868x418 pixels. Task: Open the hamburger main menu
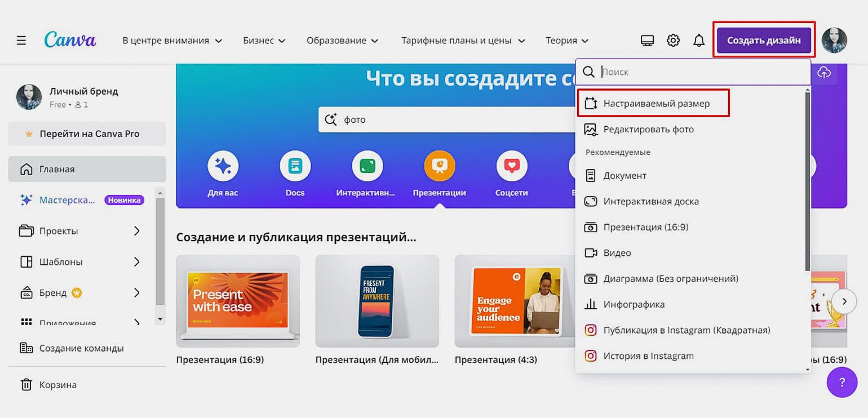coord(21,41)
